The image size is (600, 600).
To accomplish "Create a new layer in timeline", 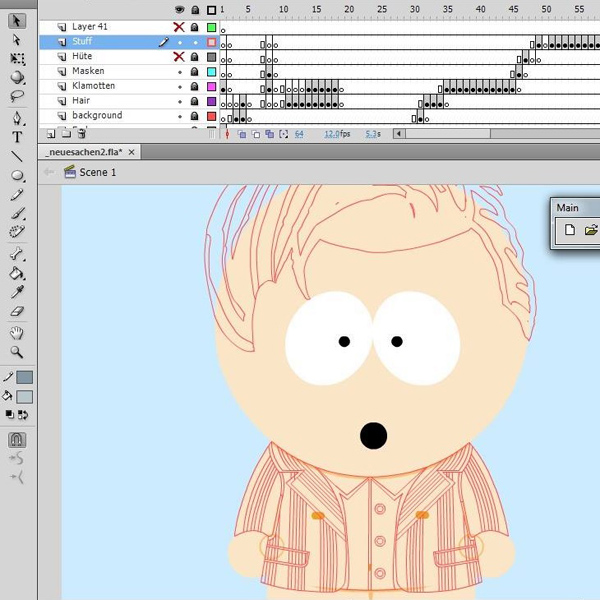I will click(51, 134).
